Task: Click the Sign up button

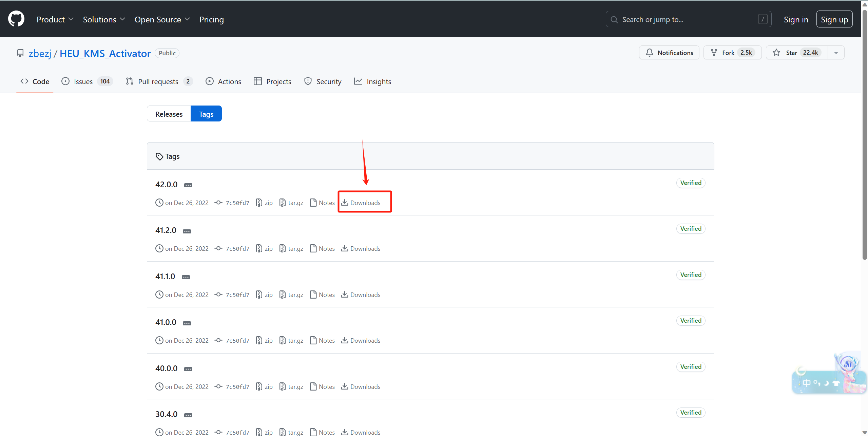Action: (x=834, y=20)
